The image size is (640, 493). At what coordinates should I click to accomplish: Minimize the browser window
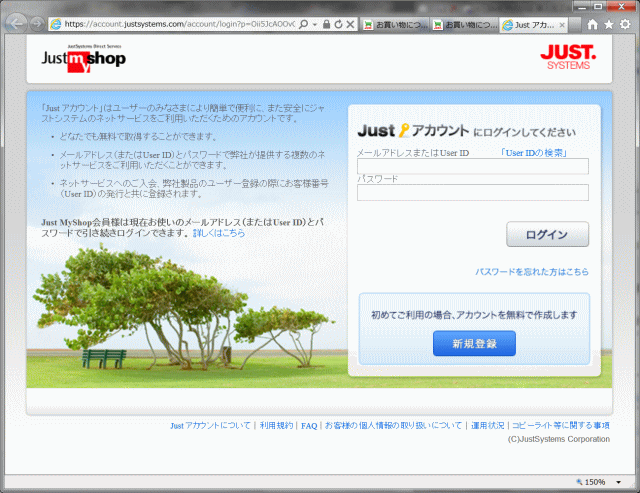pyautogui.click(x=582, y=6)
